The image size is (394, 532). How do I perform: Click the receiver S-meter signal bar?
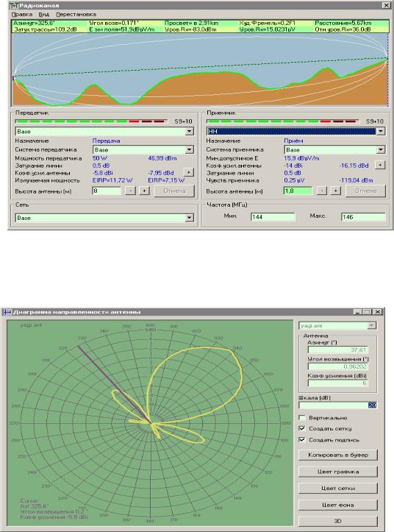[x=282, y=121]
